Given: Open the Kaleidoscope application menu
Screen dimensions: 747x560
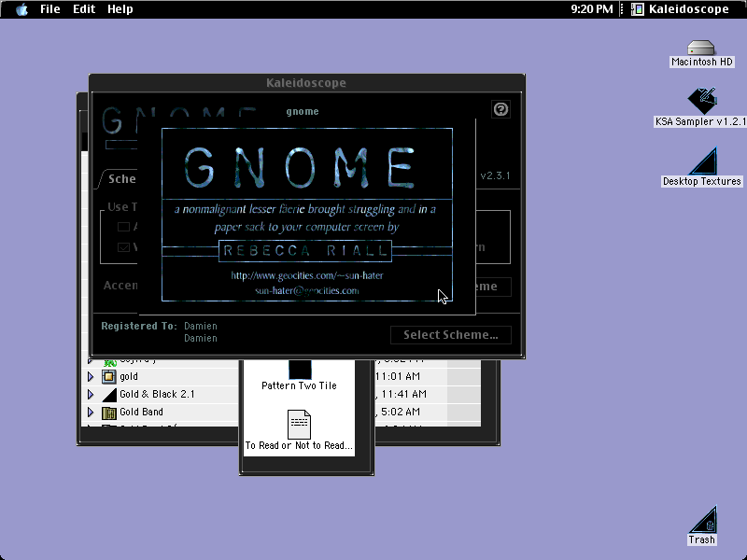Looking at the screenshot, I should click(680, 9).
